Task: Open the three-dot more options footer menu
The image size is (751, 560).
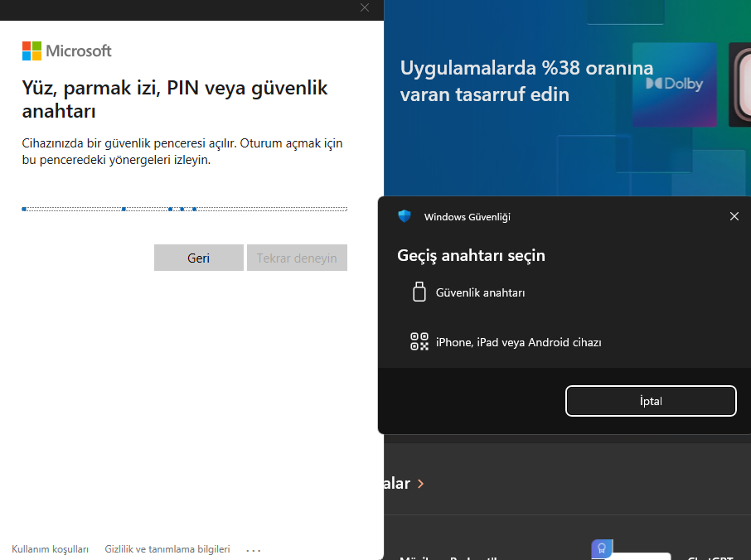Action: click(254, 550)
